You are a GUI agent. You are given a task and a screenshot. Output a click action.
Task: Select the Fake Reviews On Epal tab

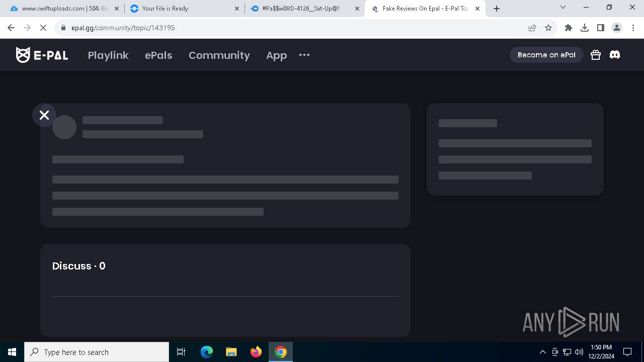tap(425, 9)
